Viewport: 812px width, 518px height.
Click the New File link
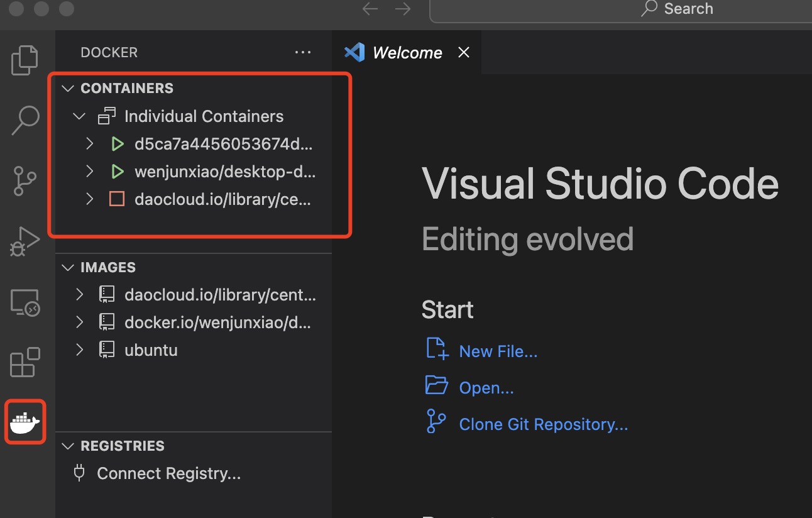(x=498, y=351)
